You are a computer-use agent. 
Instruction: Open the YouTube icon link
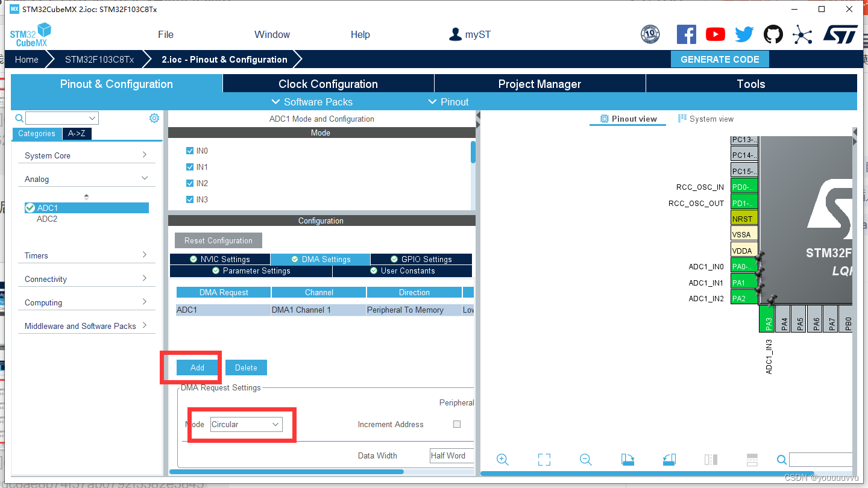pyautogui.click(x=715, y=34)
